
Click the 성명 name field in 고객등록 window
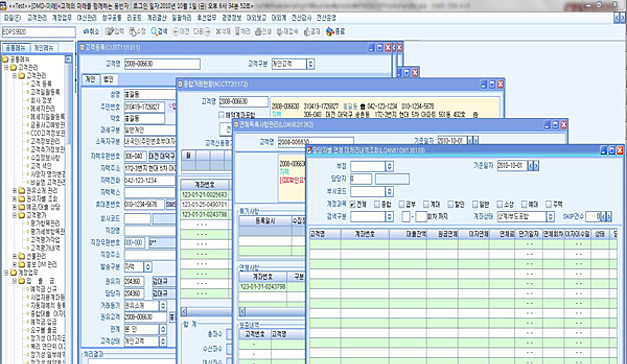150,95
